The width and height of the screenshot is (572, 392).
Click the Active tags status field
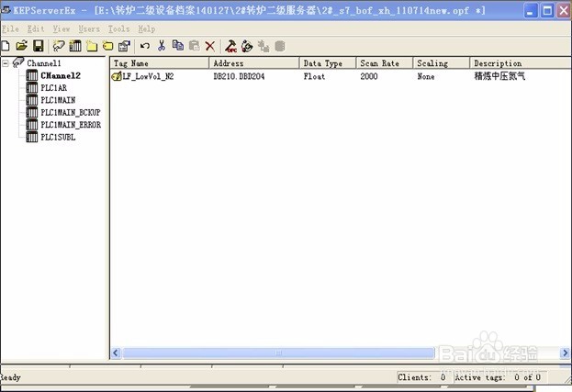click(x=499, y=377)
